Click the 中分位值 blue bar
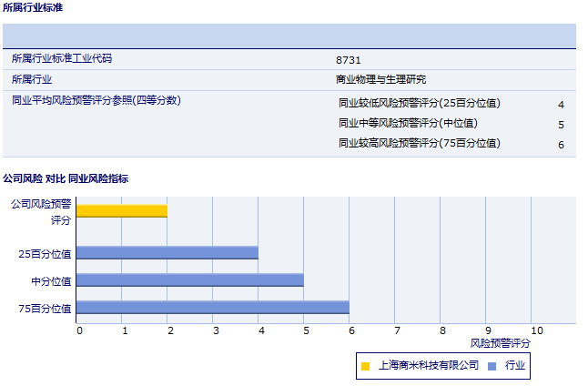This screenshot has width=588, height=386. point(190,280)
